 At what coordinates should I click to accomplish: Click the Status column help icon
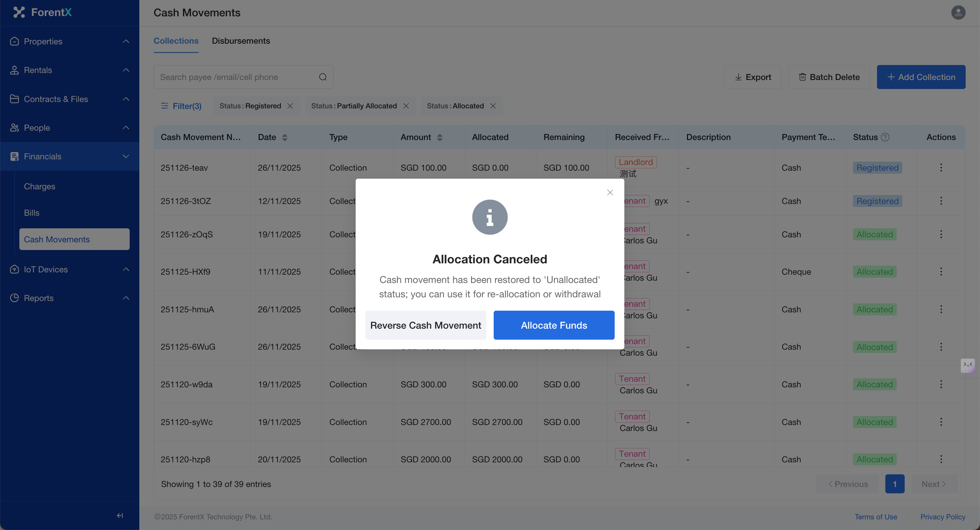pyautogui.click(x=885, y=137)
